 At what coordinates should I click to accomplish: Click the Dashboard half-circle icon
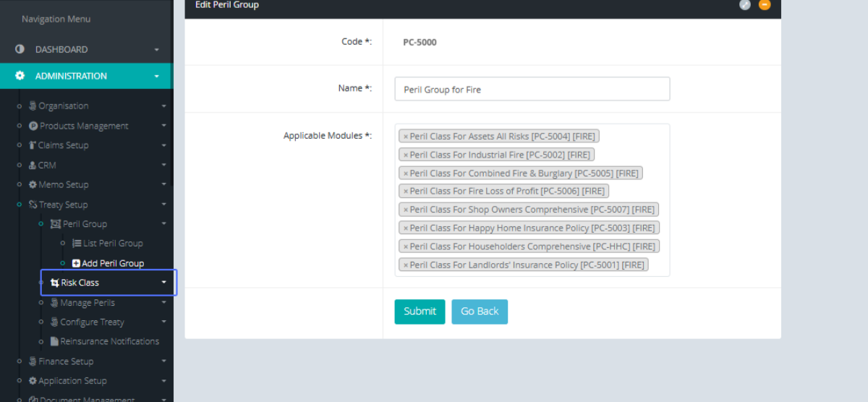20,49
